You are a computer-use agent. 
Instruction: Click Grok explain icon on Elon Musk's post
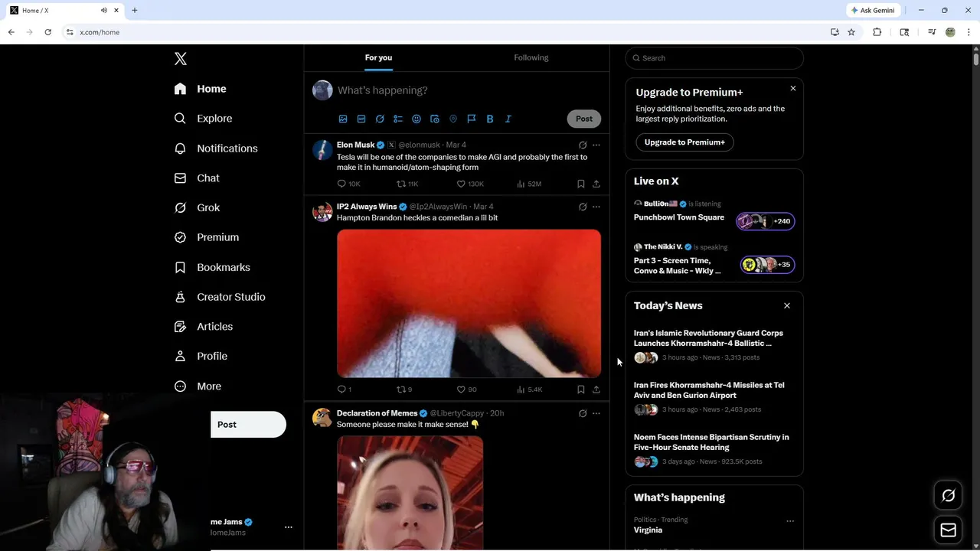click(x=583, y=145)
